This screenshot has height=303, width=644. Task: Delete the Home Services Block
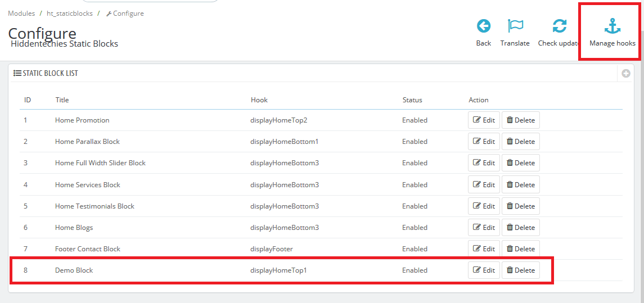tap(521, 185)
